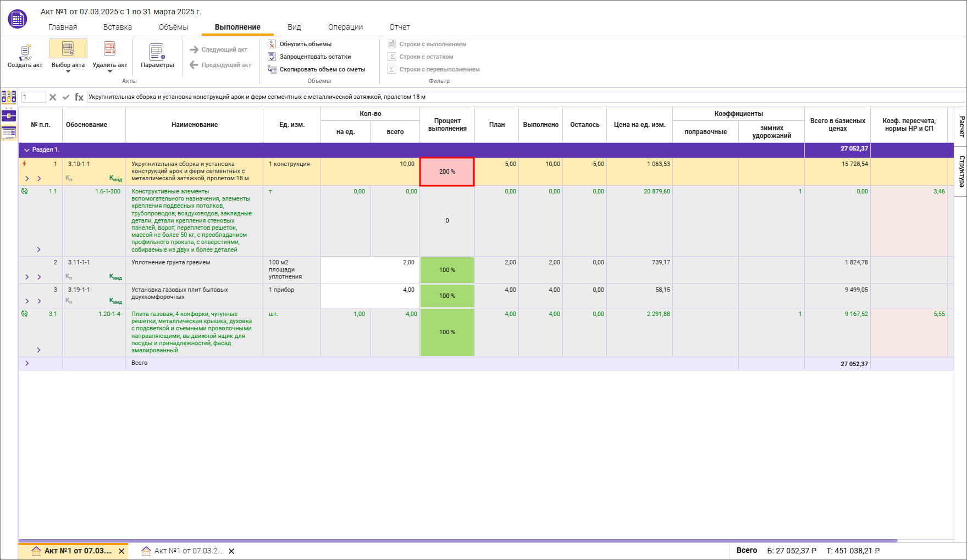Toggle Строки с остатком filter

coord(426,57)
